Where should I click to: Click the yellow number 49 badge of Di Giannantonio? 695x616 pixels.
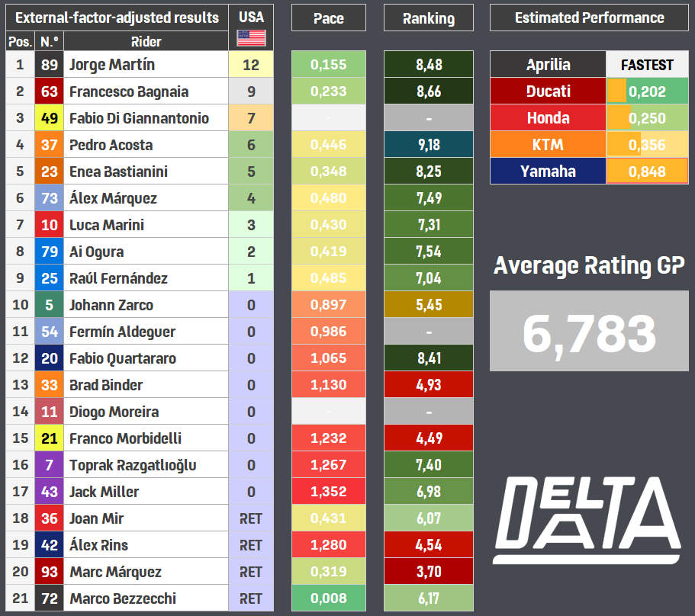48,118
